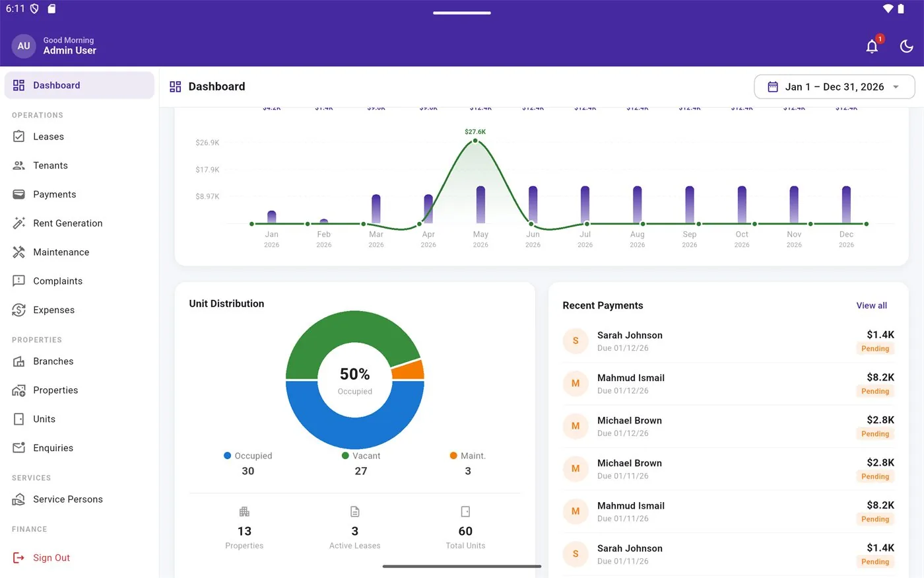
Task: Click Michael Brown payment due 01/12/26
Action: [x=729, y=426]
